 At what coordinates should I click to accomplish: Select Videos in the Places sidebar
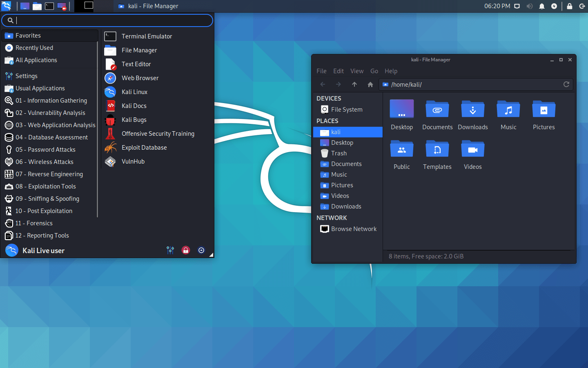click(348, 196)
